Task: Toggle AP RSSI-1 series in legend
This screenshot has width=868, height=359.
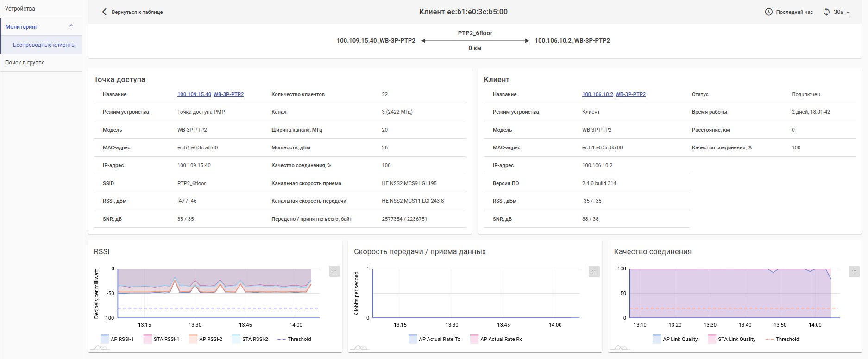Action: (x=105, y=339)
